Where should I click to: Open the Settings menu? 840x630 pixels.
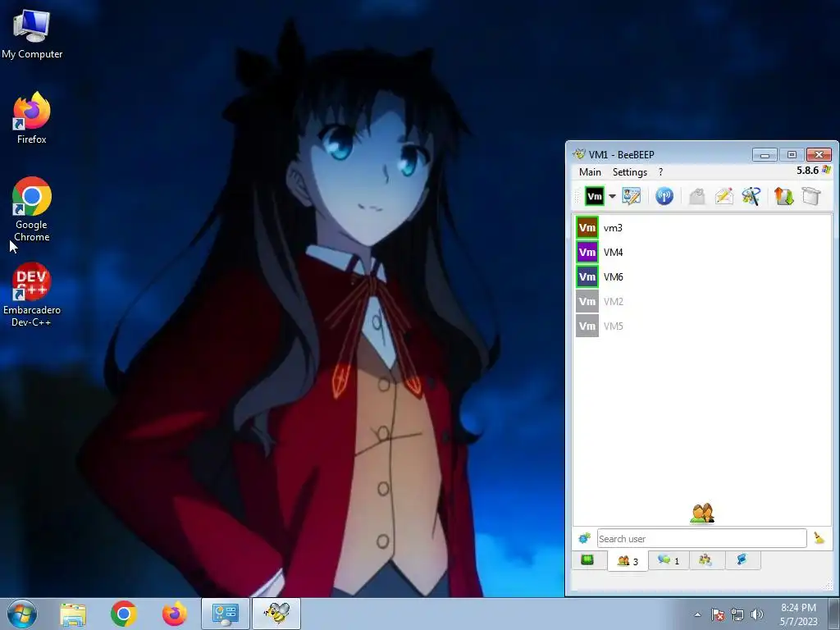[x=629, y=172]
